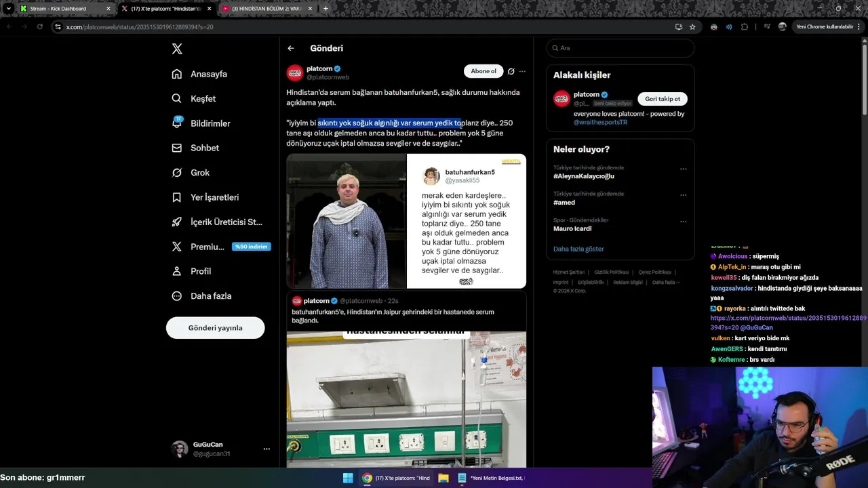Open Keşfet search page
Screen dimensions: 868x488
pos(194,98)
